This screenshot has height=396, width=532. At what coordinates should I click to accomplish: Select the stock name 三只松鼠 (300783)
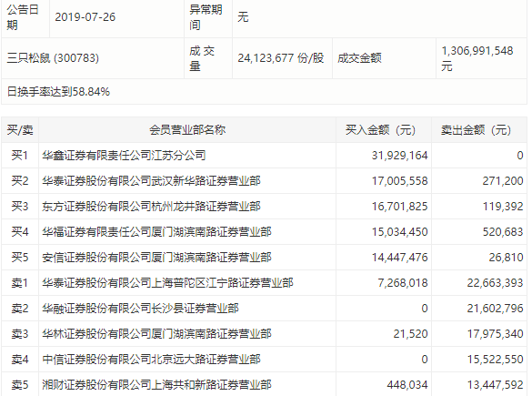tap(53, 58)
